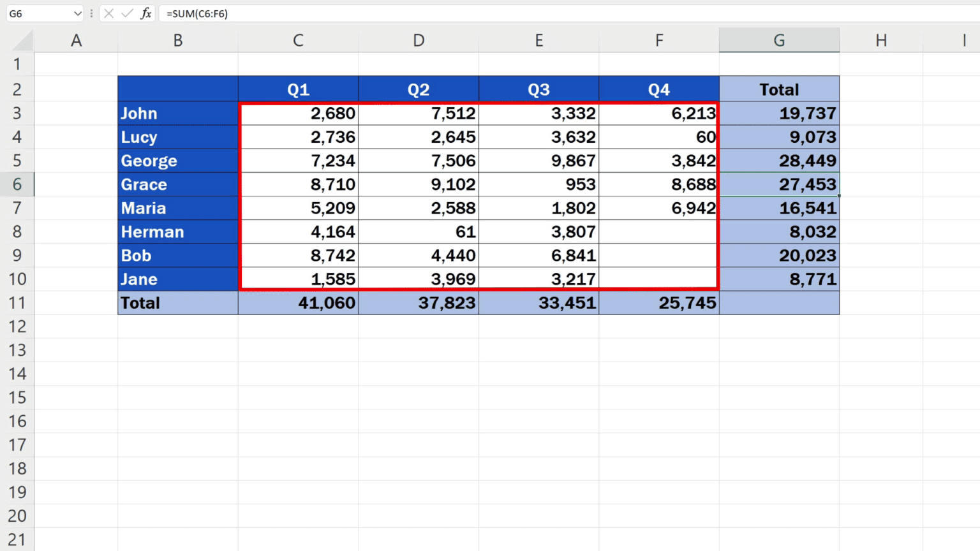Open the Name Box dropdown arrow
980x551 pixels.
tap(75, 13)
